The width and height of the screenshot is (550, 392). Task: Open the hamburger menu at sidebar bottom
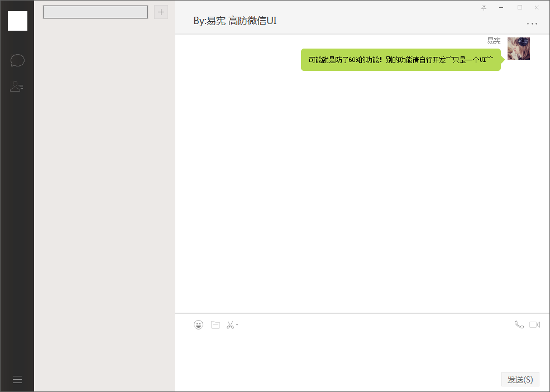coord(17,379)
